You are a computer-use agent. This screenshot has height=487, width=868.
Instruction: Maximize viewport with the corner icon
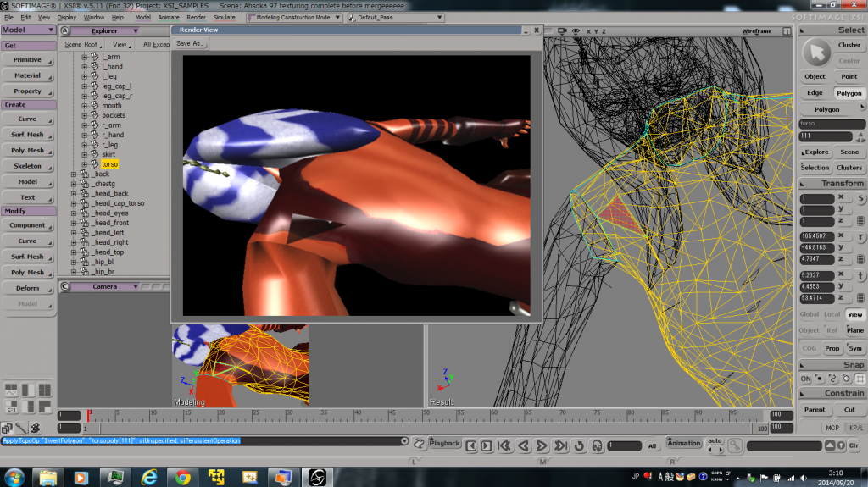[787, 31]
